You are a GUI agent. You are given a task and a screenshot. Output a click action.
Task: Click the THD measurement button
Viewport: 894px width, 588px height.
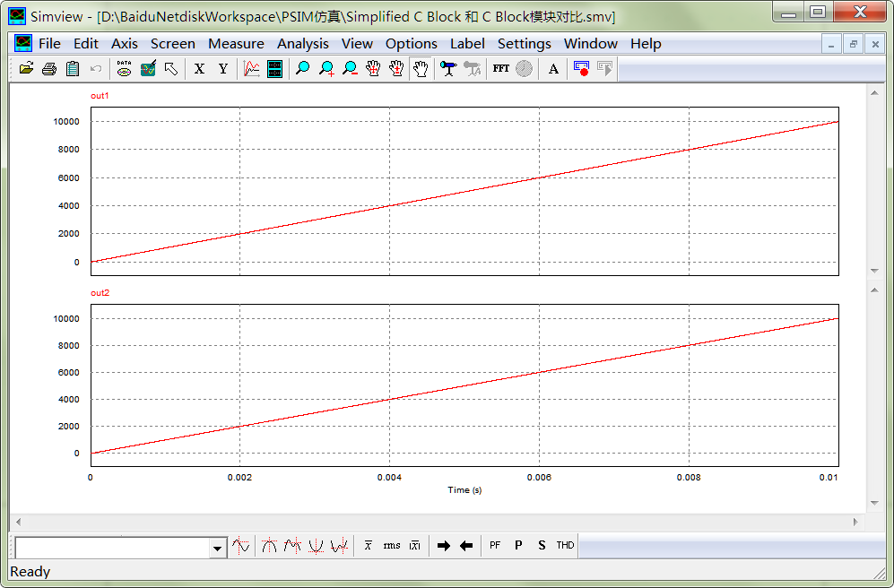click(565, 545)
